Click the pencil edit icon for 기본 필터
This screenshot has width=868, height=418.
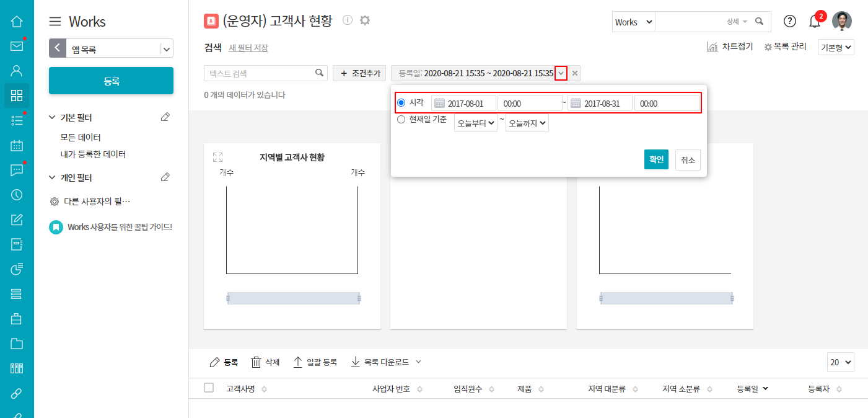coord(165,117)
